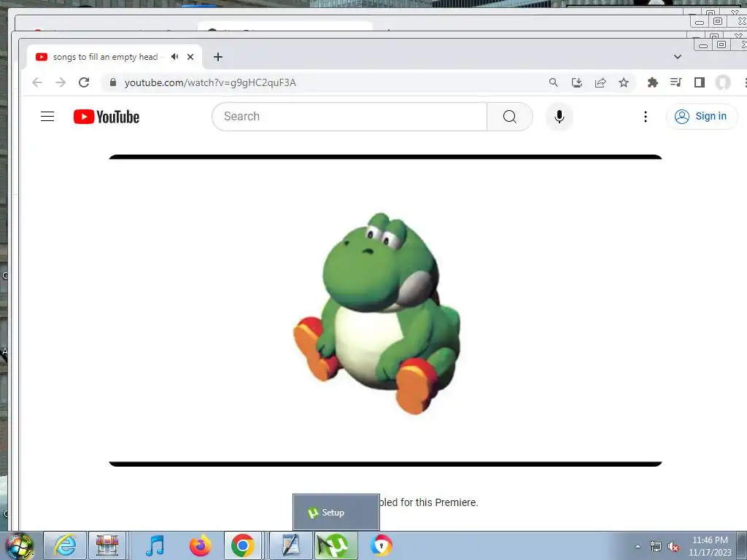Open Chrome profile avatar

(723, 82)
